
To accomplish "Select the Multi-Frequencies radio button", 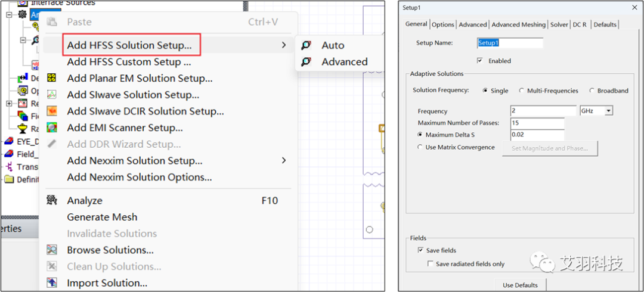I will tap(522, 91).
